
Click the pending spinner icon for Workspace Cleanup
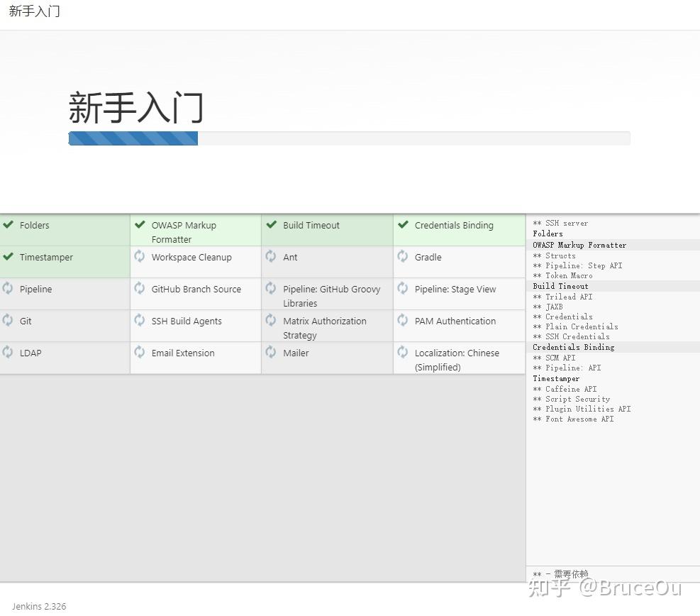139,256
